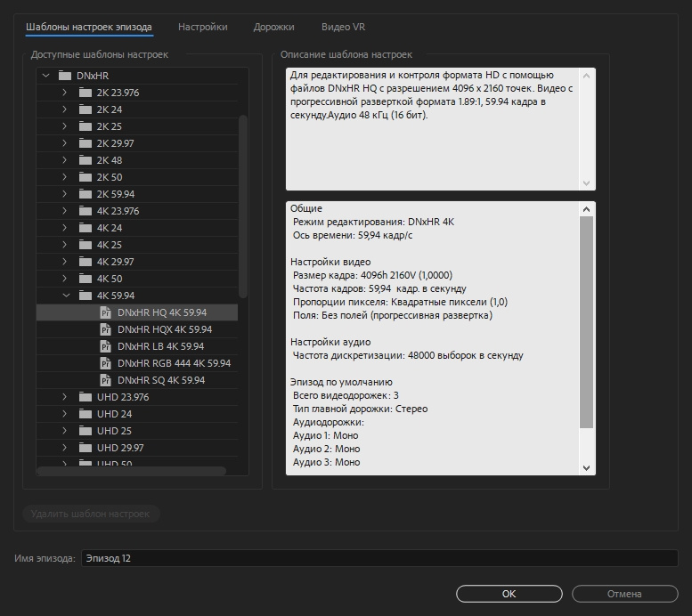
Task: Click Удалить шаблон настроек button
Action: (x=91, y=514)
